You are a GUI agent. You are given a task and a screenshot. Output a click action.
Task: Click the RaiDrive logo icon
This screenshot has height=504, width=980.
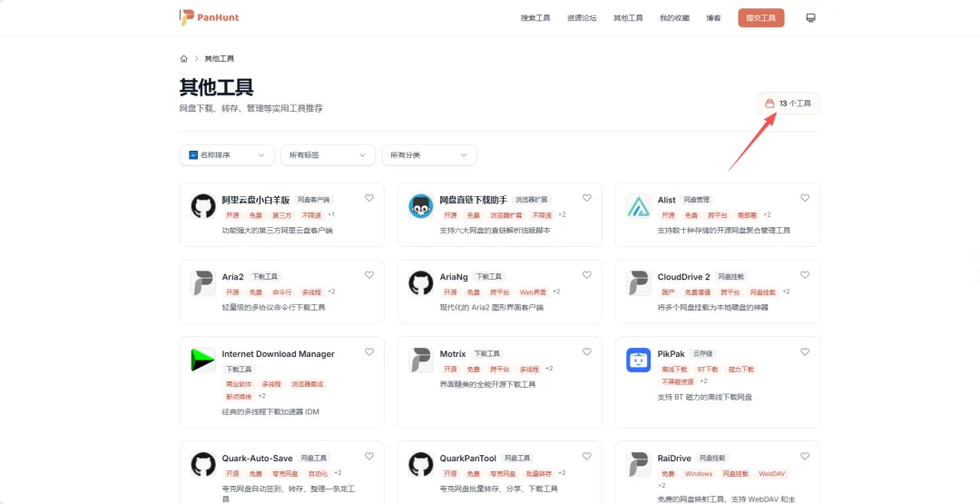coord(639,464)
